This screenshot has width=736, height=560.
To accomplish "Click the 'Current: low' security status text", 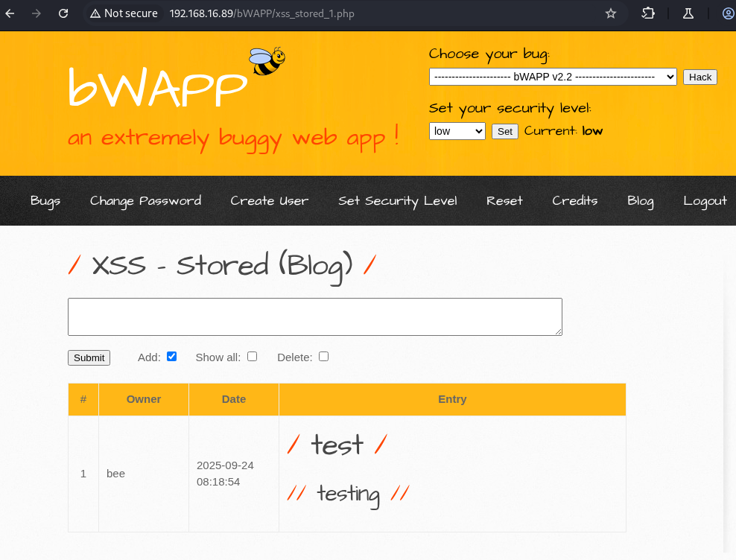I will (563, 131).
